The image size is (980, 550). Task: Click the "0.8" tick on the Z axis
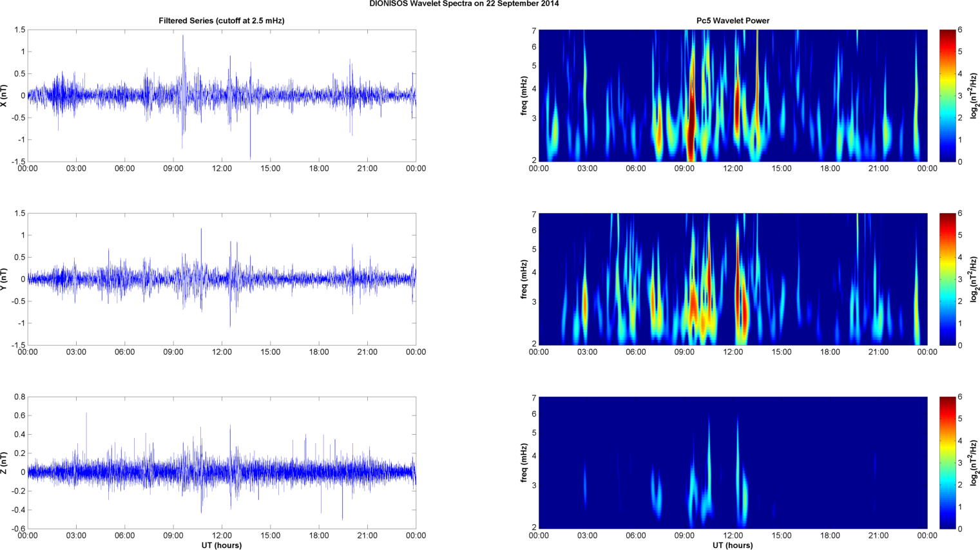[19, 397]
